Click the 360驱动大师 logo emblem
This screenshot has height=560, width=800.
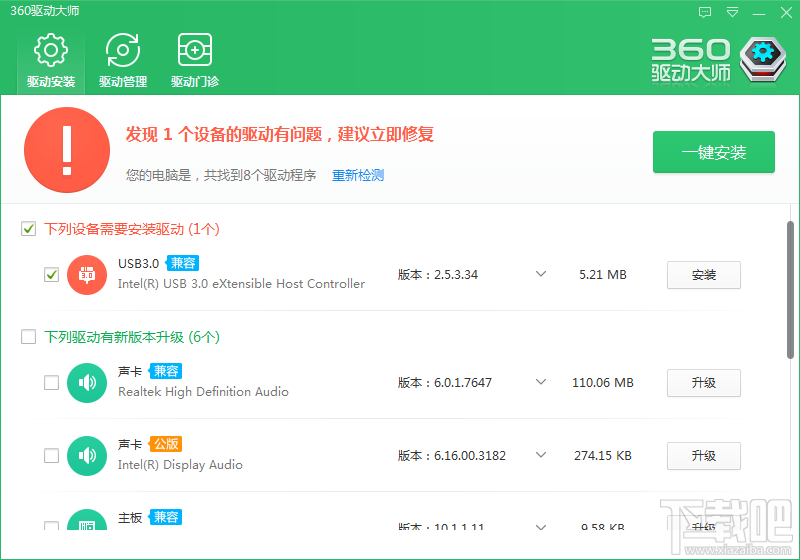coord(763,60)
